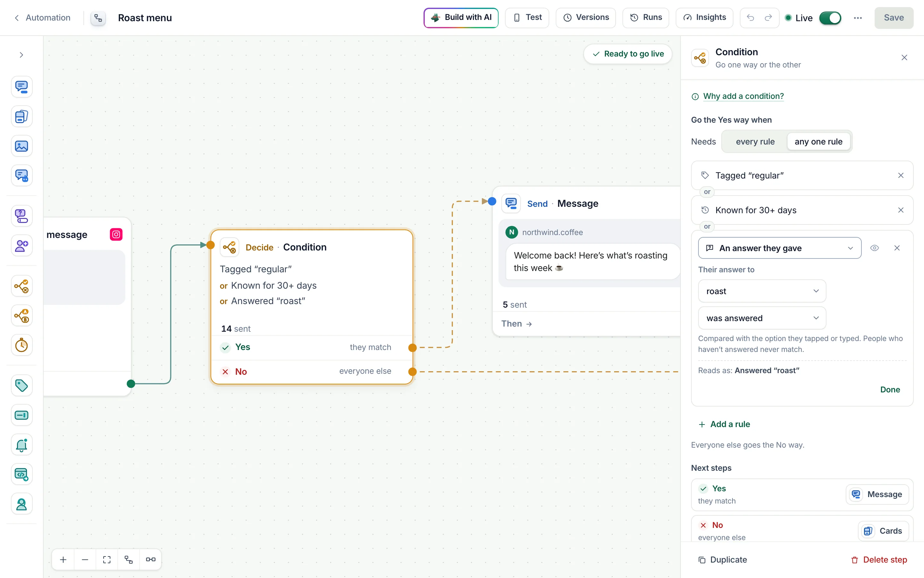The image size is (924, 578).
Task: Open the Versions panel
Action: [586, 18]
